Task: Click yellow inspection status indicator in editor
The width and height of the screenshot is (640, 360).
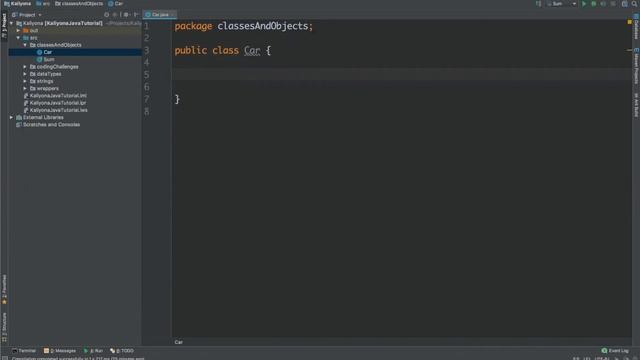Action: [629, 22]
